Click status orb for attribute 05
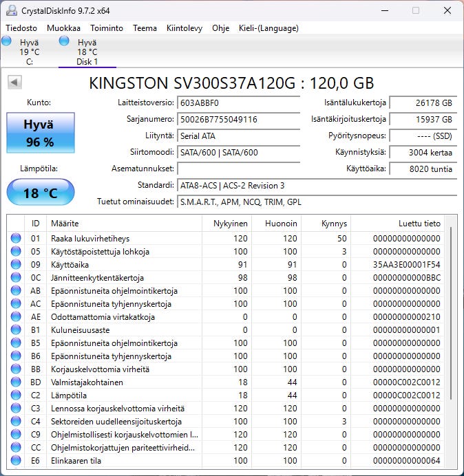Viewport: 464px width, 476px height. point(16,251)
